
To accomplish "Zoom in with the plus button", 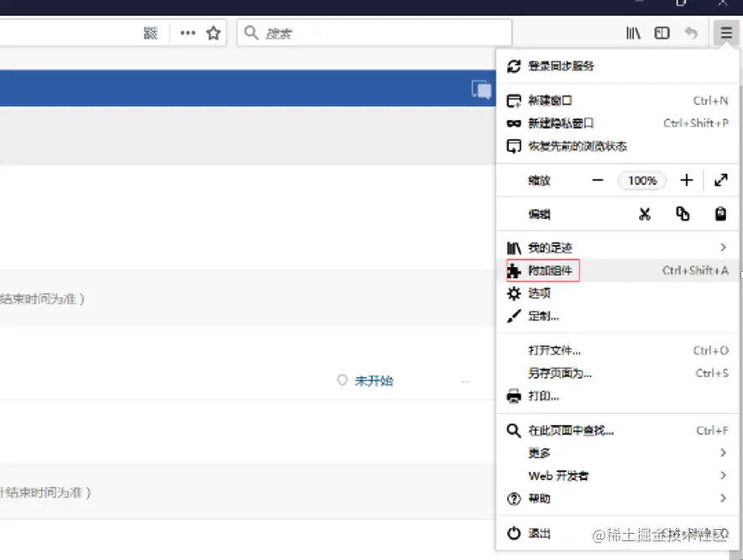I will (686, 180).
